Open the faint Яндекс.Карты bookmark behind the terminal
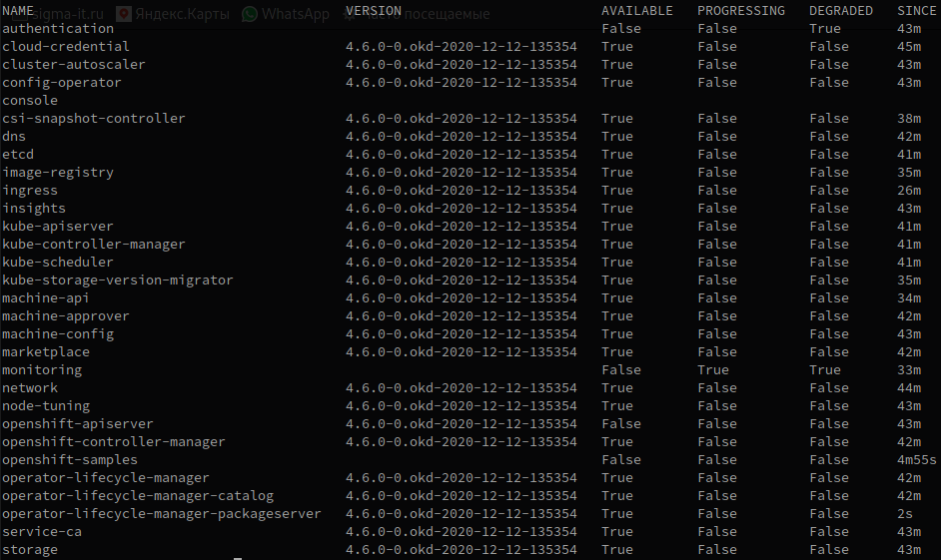The image size is (941, 560). (173, 14)
